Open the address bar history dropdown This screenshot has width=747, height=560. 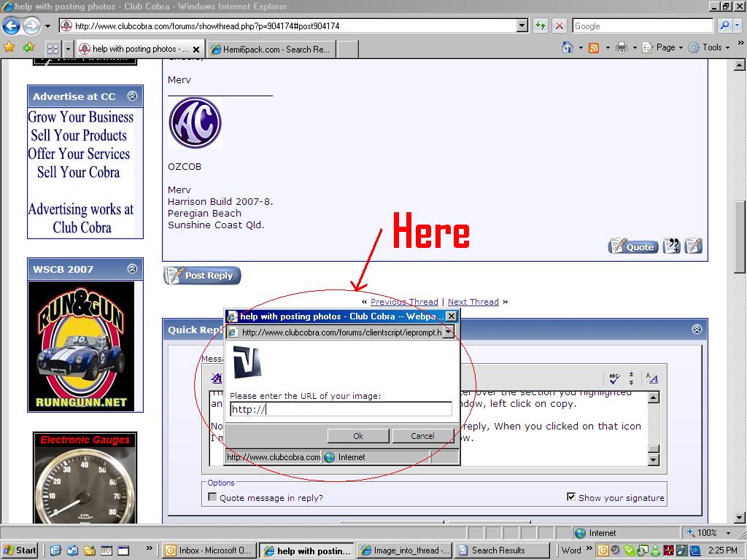(522, 26)
